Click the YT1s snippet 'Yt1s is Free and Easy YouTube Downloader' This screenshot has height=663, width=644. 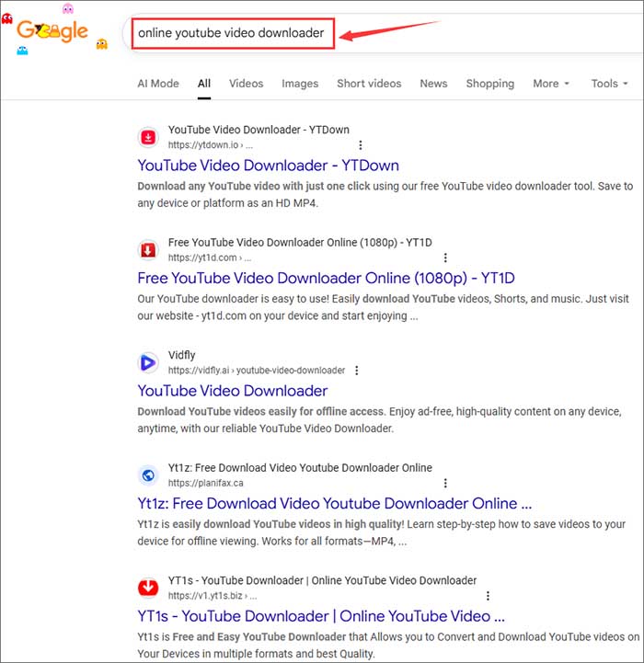point(242,636)
